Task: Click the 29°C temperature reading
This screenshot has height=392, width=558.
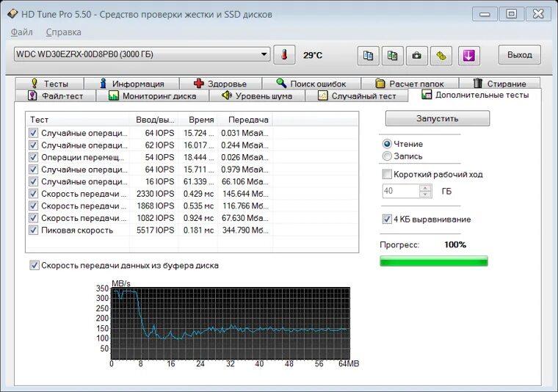Action: point(313,55)
